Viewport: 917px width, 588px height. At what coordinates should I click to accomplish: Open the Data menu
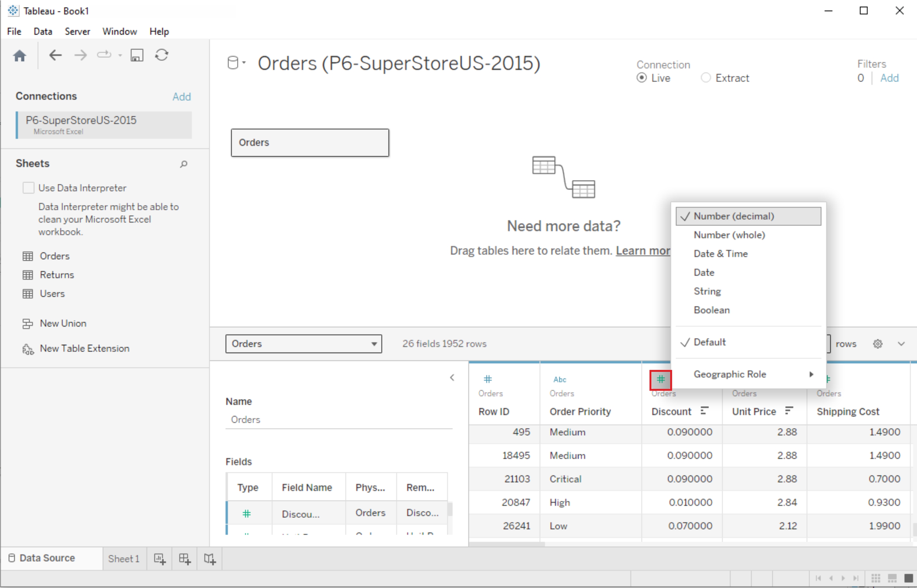(x=43, y=31)
